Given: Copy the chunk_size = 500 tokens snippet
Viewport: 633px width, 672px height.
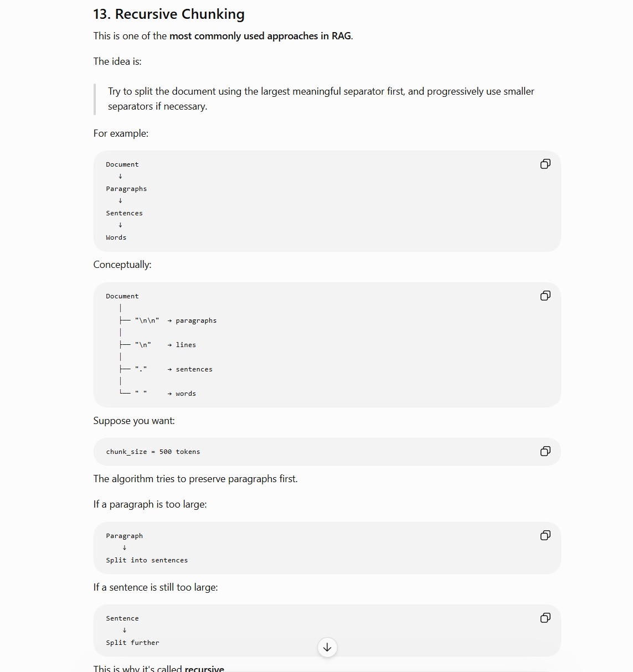Looking at the screenshot, I should [x=545, y=451].
